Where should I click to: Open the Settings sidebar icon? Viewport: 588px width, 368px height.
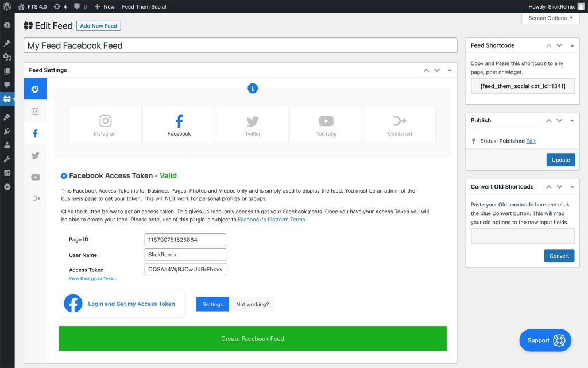pyautogui.click(x=7, y=173)
